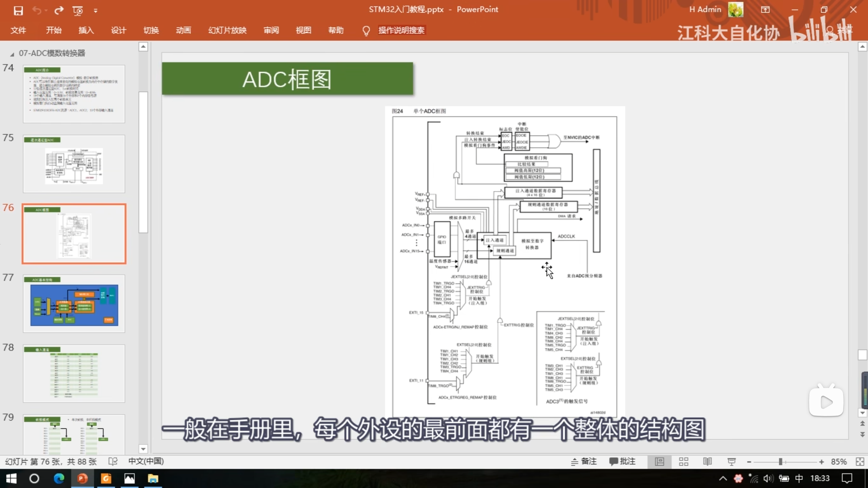
Task: Click the Save icon in quick access toolbar
Action: [x=18, y=11]
